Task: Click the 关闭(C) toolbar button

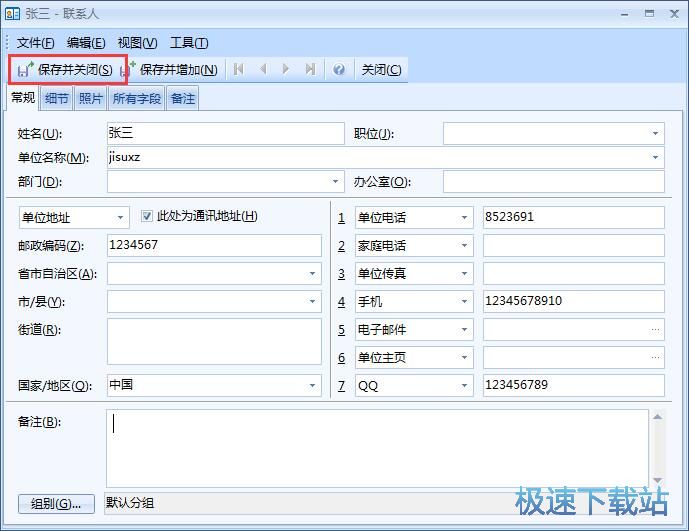Action: [x=381, y=69]
